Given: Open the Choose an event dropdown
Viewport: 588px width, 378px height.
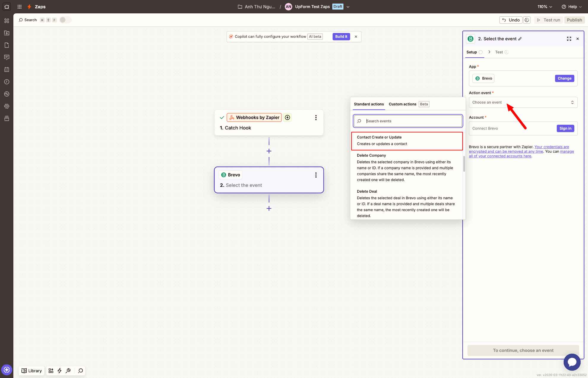Looking at the screenshot, I should click(x=523, y=102).
